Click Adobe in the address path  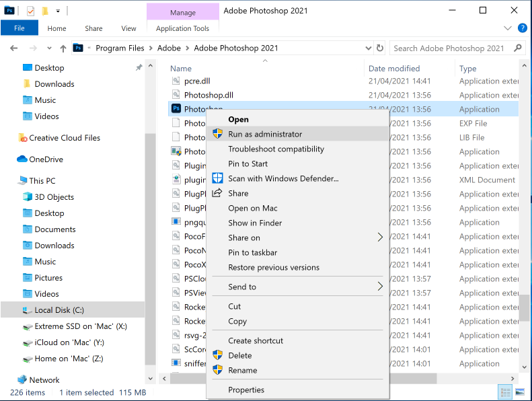click(x=169, y=48)
